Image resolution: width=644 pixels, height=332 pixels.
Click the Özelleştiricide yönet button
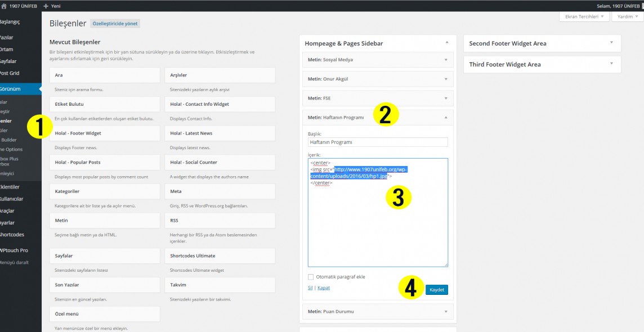[x=115, y=24]
